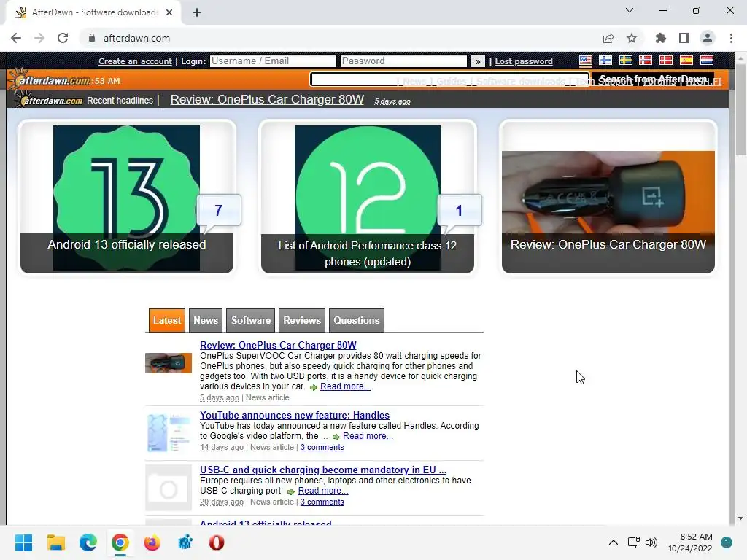This screenshot has height=560, width=747.
Task: Launch Firefox from taskbar
Action: 152,542
